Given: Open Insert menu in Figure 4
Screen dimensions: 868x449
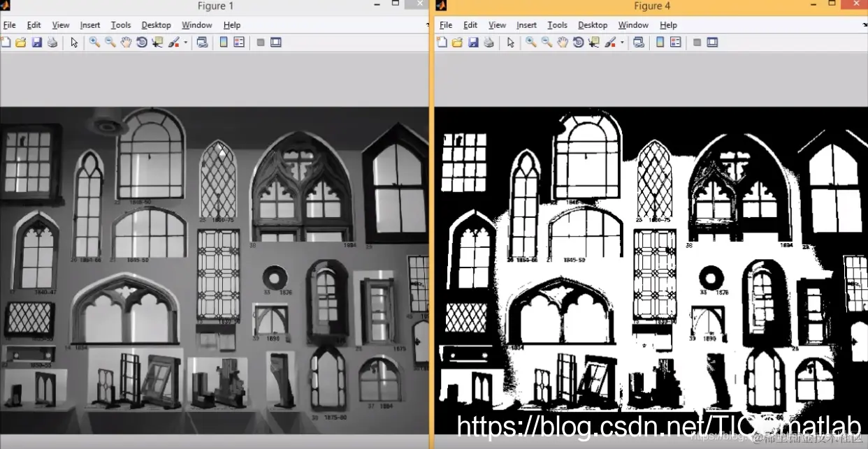Looking at the screenshot, I should click(527, 25).
